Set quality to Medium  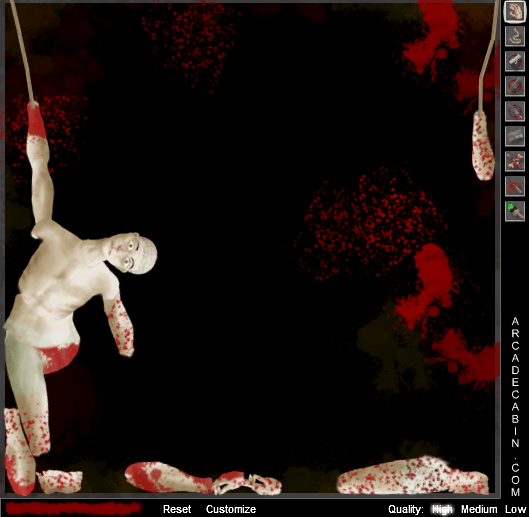click(x=479, y=509)
